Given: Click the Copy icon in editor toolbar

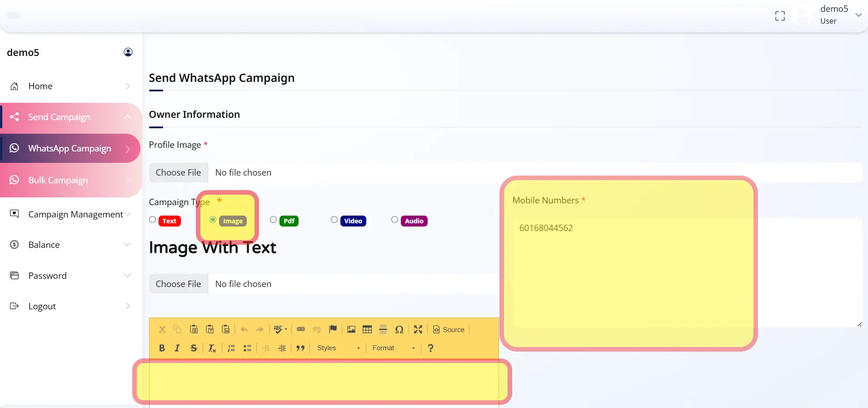Looking at the screenshot, I should [178, 329].
